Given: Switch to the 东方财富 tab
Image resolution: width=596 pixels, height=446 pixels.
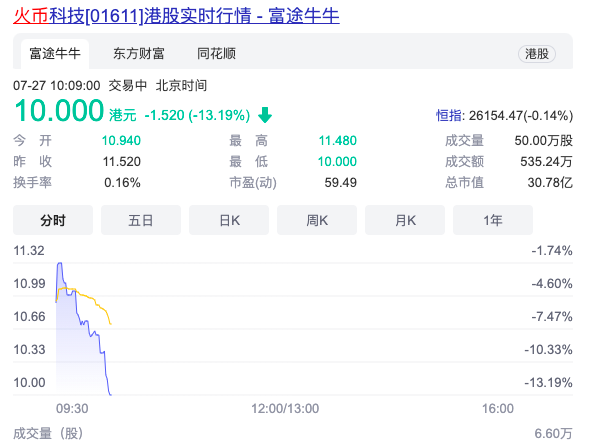Looking at the screenshot, I should click(x=139, y=54).
